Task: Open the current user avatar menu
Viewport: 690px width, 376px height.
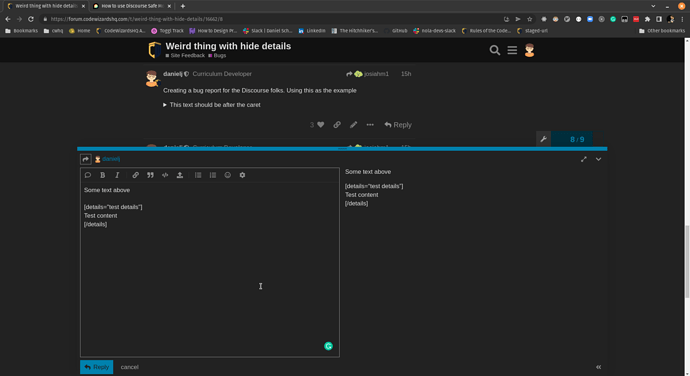Action: [x=529, y=50]
